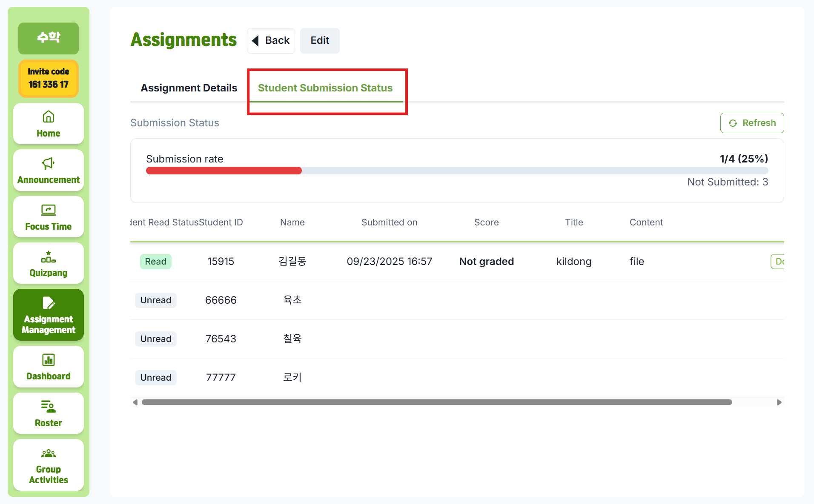This screenshot has width=814, height=504.
Task: Open Quizpang from the sidebar
Action: click(x=48, y=263)
